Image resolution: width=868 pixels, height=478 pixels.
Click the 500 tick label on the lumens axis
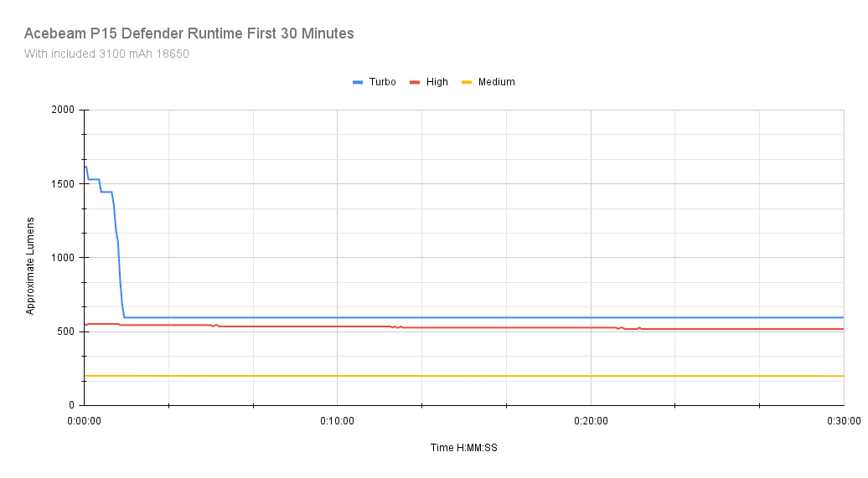click(66, 332)
